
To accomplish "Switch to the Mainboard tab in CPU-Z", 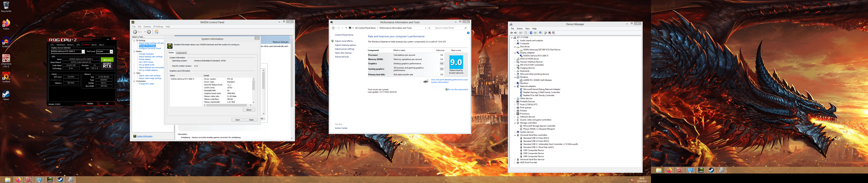I will [61, 45].
